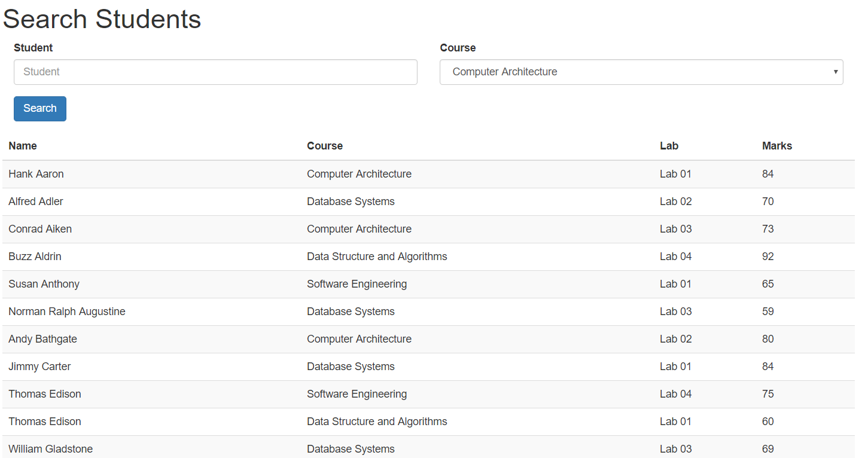Click Jimmy Carter's name cell

(39, 367)
